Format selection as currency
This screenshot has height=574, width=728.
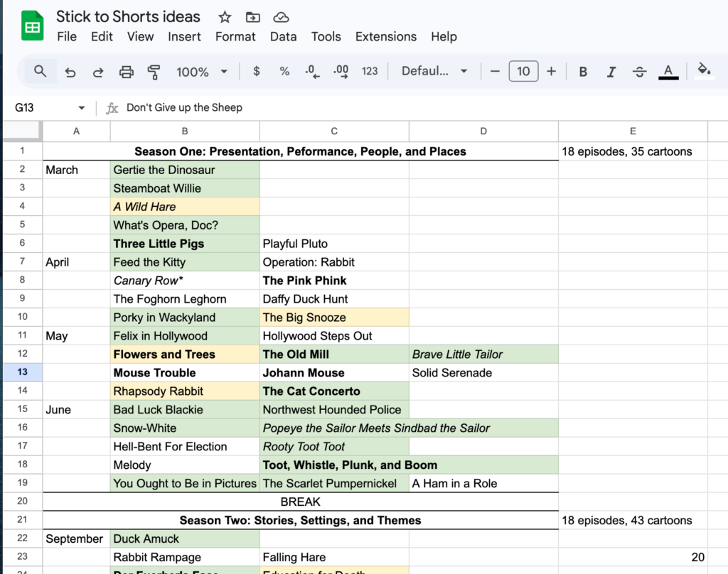256,71
